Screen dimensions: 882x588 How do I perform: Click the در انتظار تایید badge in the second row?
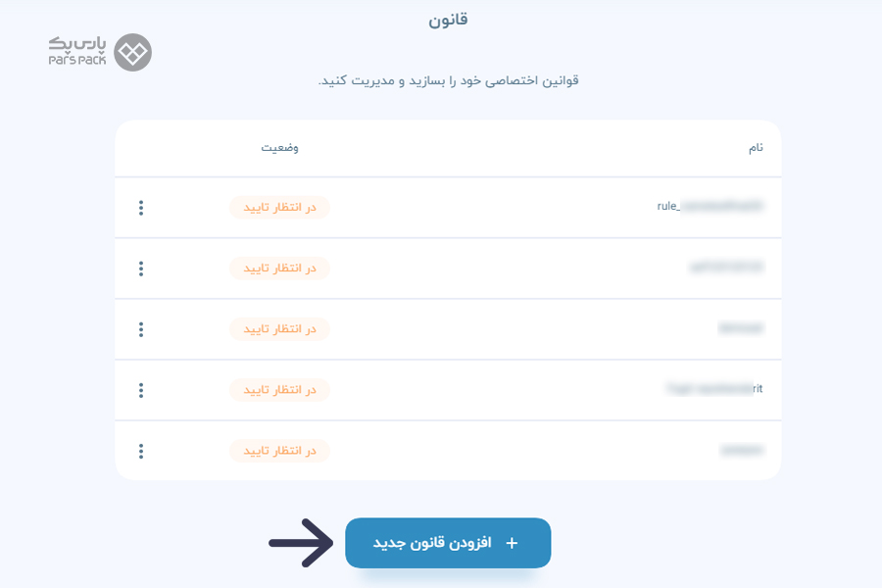279,269
